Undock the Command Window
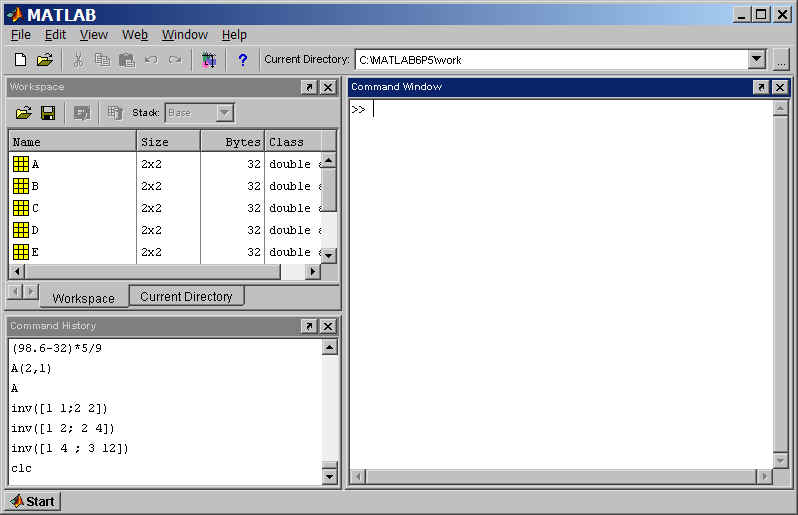Viewport: 798px width, 515px height. (x=760, y=87)
